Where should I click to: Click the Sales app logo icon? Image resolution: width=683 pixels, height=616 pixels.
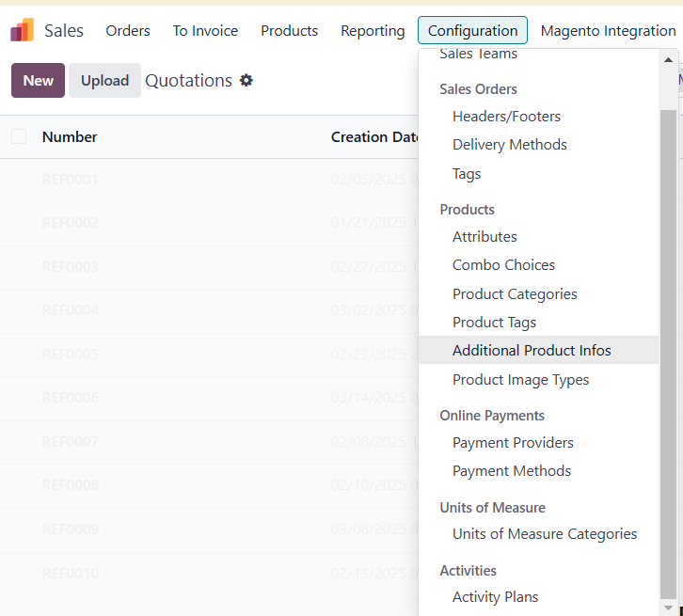[x=22, y=31]
